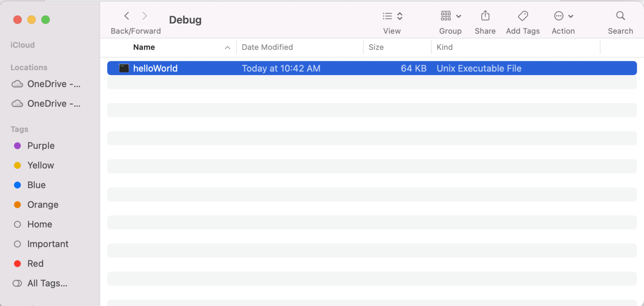Click the Forward arrow in toolbar

click(x=145, y=16)
